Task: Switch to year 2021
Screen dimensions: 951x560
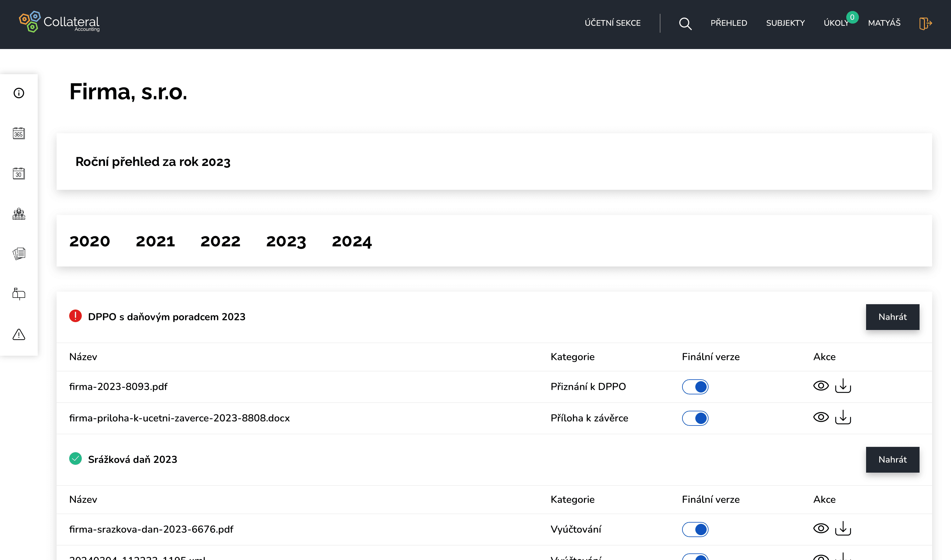Action: 155,242
